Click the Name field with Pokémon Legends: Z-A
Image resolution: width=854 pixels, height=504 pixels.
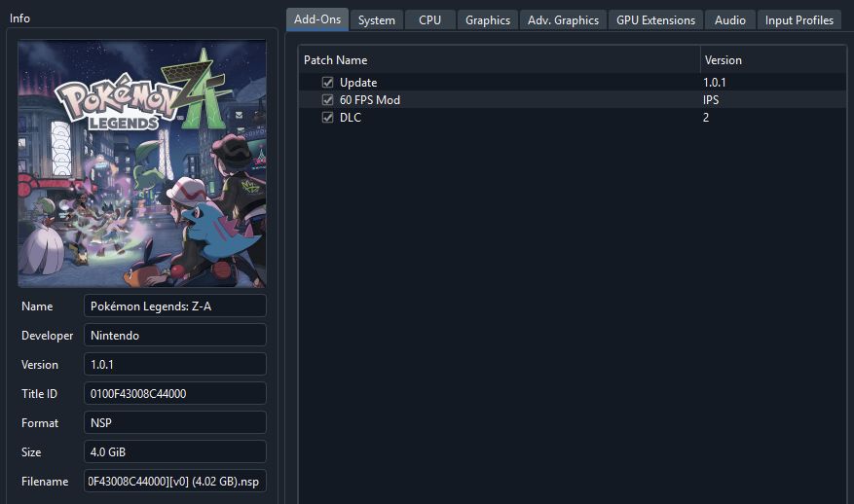pyautogui.click(x=175, y=306)
